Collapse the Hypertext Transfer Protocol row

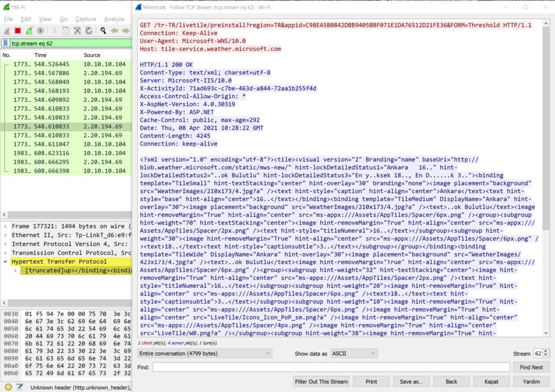pos(5,262)
